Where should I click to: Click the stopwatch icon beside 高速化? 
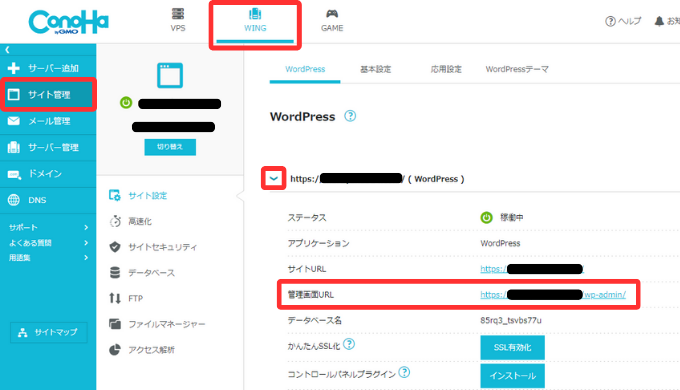click(x=115, y=222)
